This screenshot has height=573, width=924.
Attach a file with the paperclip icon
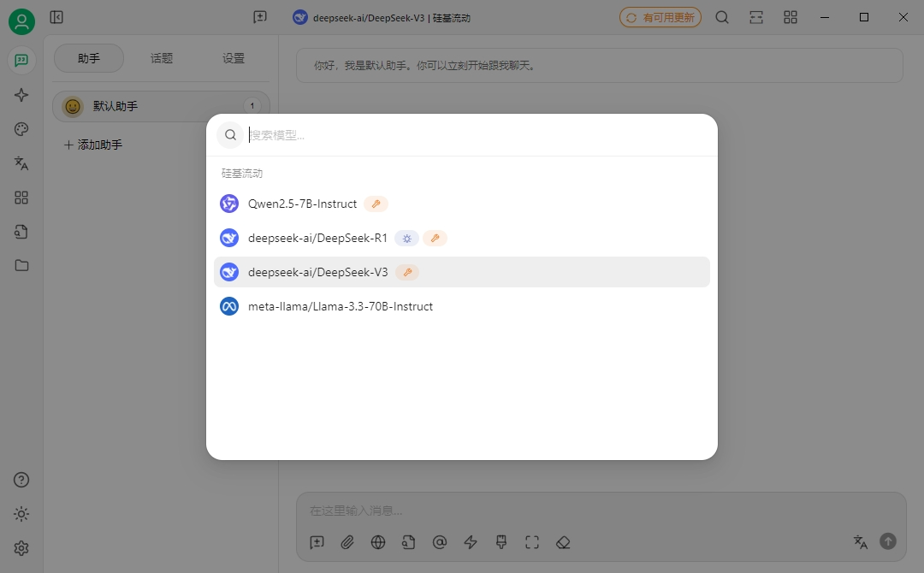tap(347, 542)
